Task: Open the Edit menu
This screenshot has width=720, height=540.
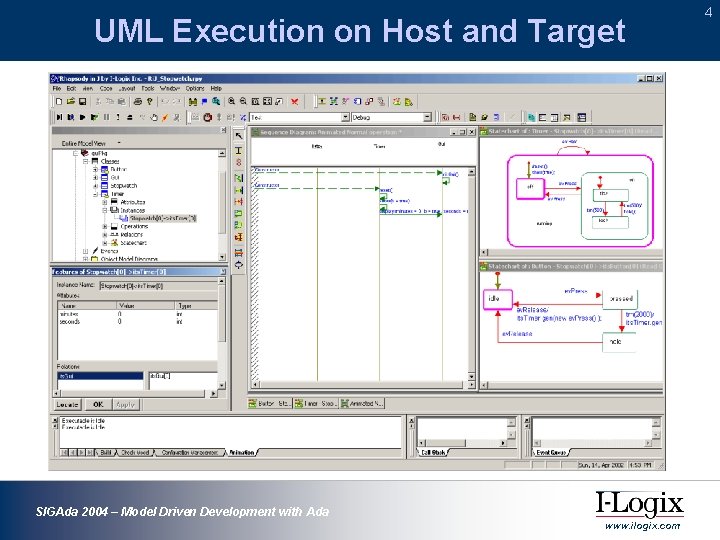Action: tap(71, 88)
